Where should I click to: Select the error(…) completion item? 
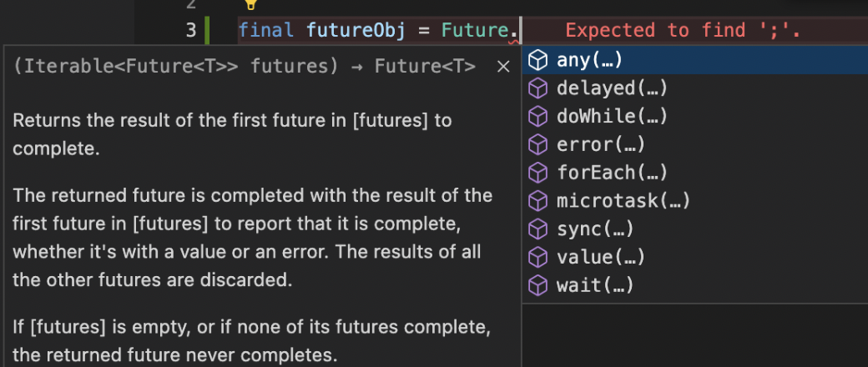694,145
